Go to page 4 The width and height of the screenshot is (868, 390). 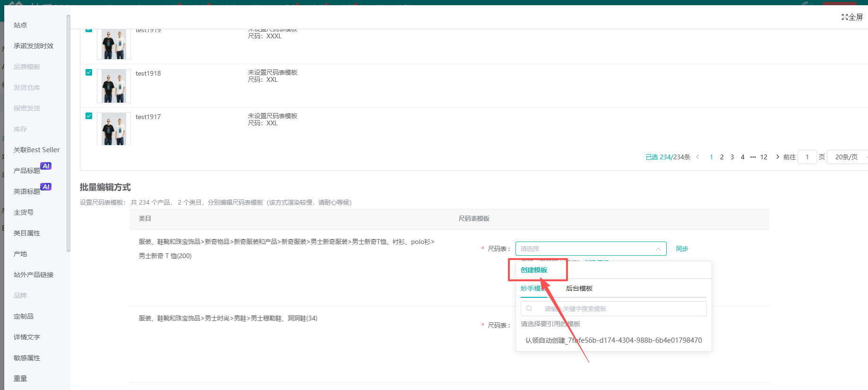pyautogui.click(x=742, y=157)
